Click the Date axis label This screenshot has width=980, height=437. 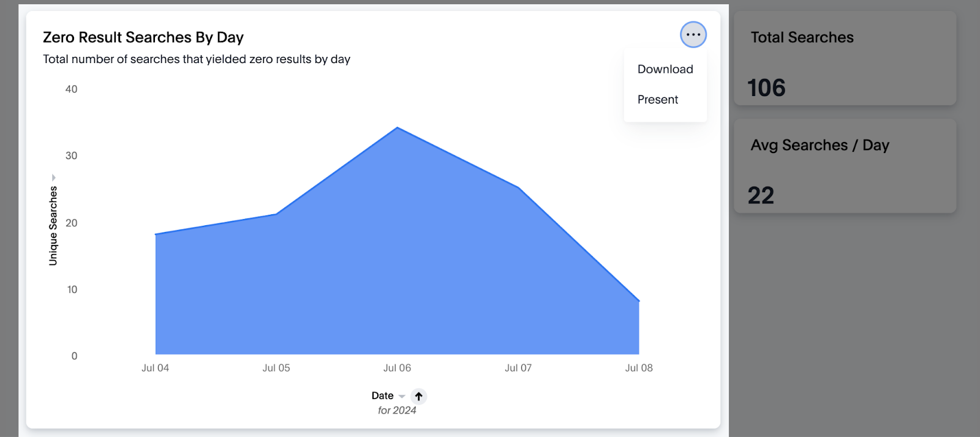click(382, 396)
